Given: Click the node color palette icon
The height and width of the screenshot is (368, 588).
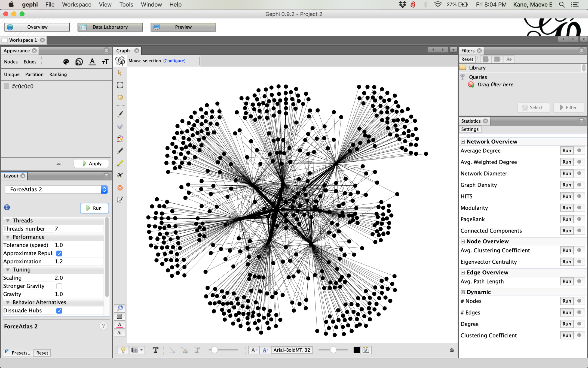Looking at the screenshot, I should 66,62.
